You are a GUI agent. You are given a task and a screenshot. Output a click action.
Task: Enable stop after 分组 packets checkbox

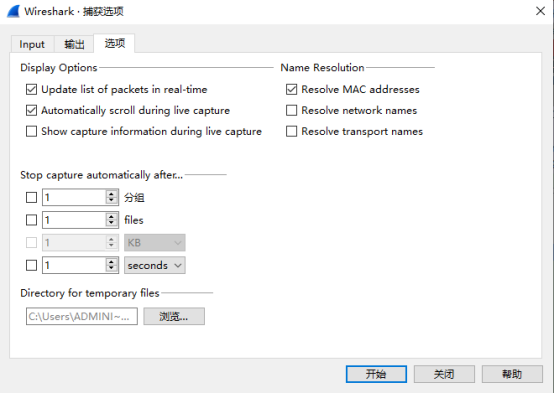click(x=31, y=197)
